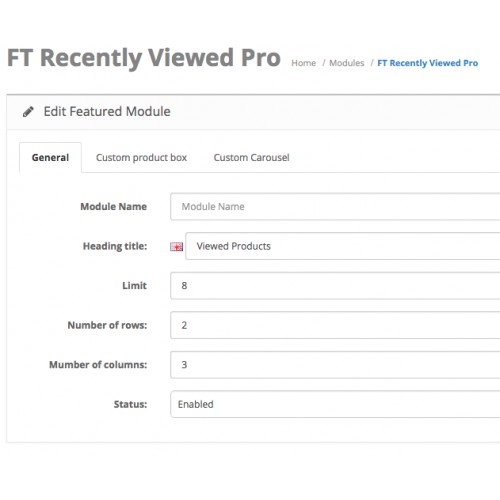This screenshot has height=500, width=500.
Task: Click the Number of columns field showing 3
Action: coord(335,365)
